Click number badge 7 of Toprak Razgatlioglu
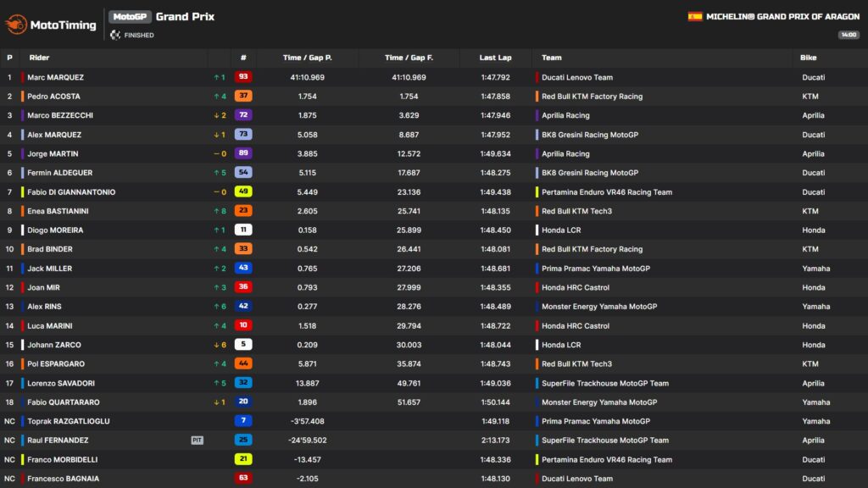The width and height of the screenshot is (868, 488). 243,420
